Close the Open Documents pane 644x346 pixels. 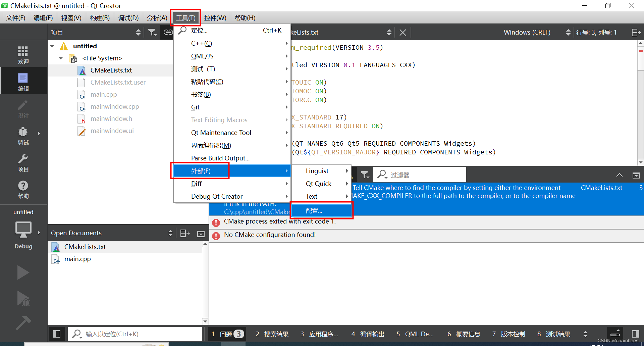point(201,234)
